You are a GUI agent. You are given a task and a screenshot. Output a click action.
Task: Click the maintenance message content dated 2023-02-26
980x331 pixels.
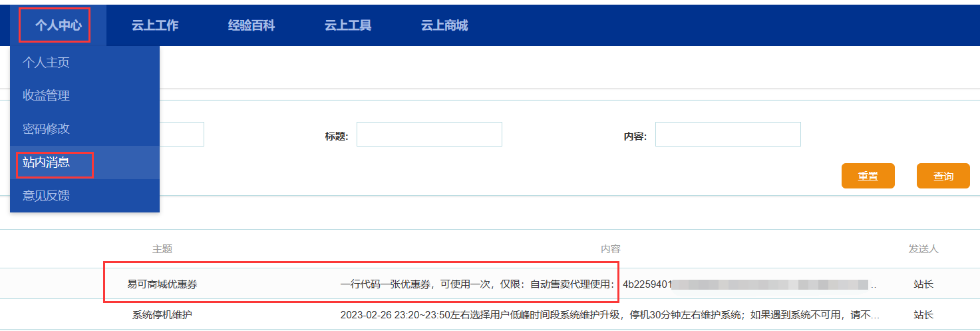(x=609, y=314)
